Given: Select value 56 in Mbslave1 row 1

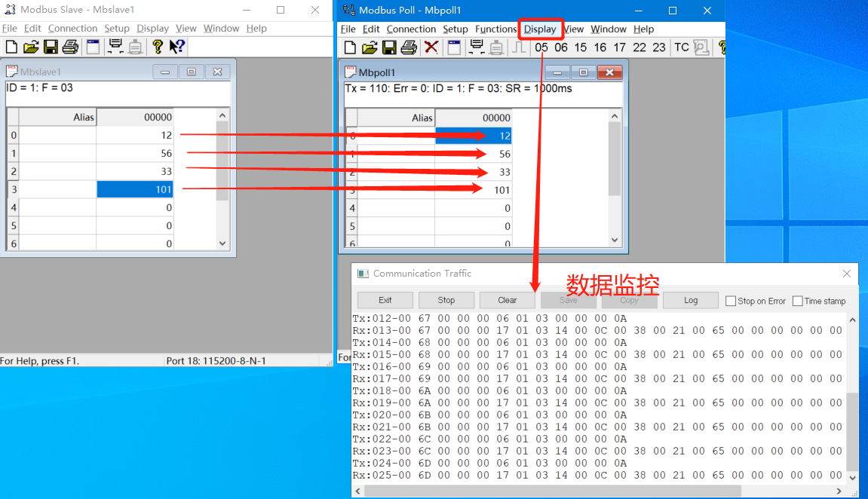Looking at the screenshot, I should coord(134,153).
